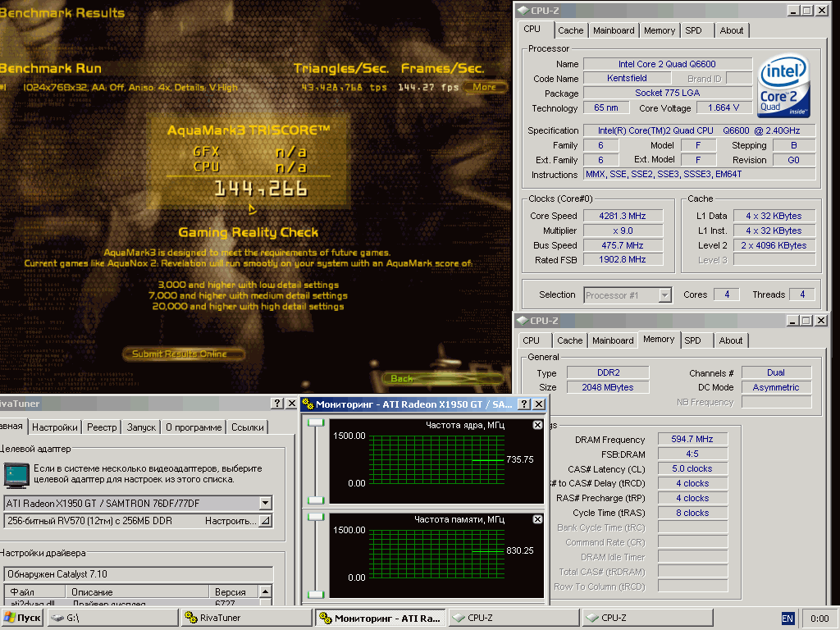Click the monitoring window title bar gear icon
840x630 pixels.
pyautogui.click(x=308, y=404)
